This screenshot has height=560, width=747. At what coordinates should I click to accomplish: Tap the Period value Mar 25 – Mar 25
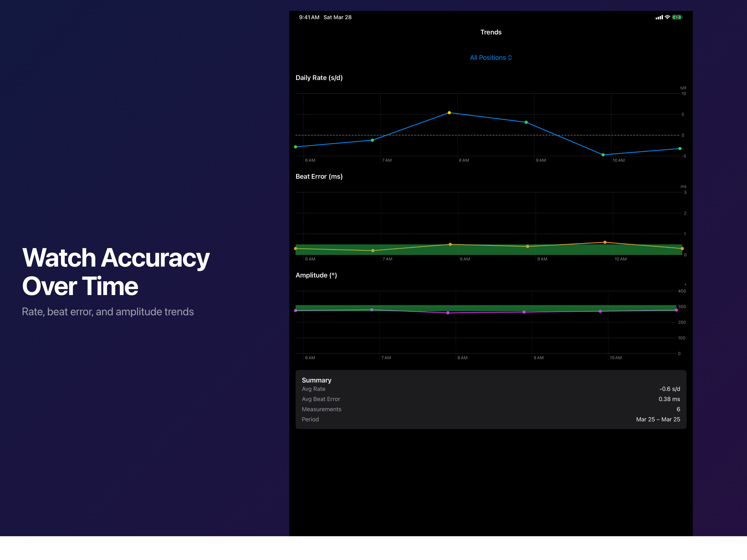658,419
